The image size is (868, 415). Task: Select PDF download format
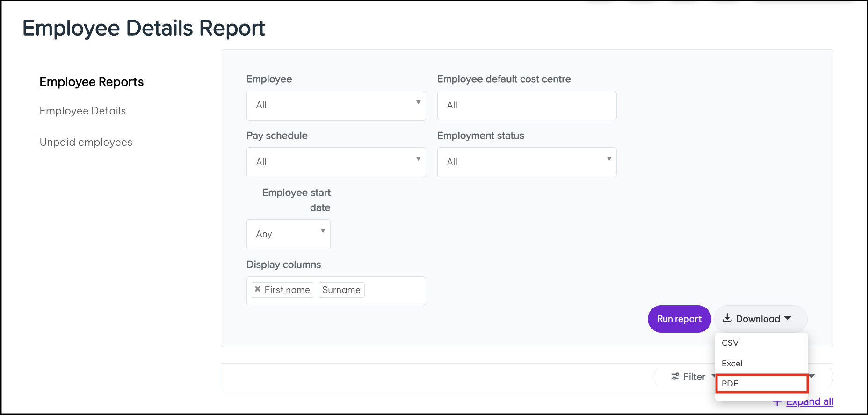730,384
